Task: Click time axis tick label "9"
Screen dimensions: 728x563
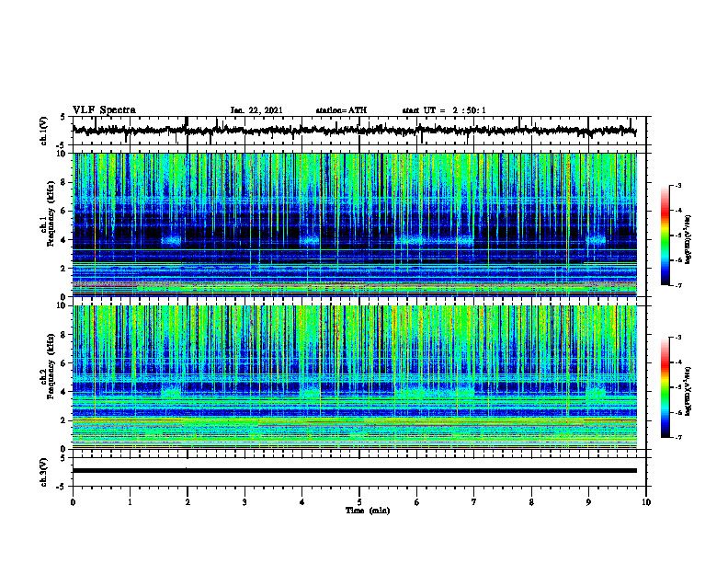Action: point(588,502)
